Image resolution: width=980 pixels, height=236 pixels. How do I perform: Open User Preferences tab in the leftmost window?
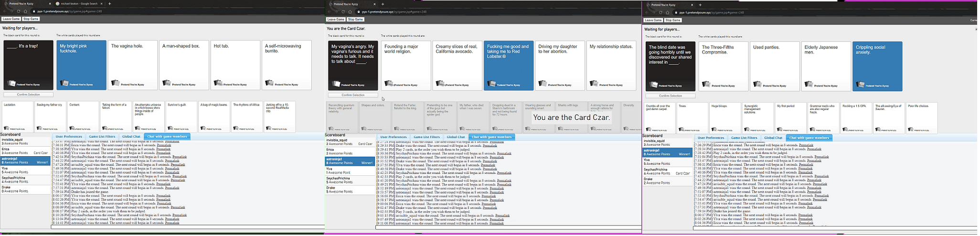click(69, 137)
